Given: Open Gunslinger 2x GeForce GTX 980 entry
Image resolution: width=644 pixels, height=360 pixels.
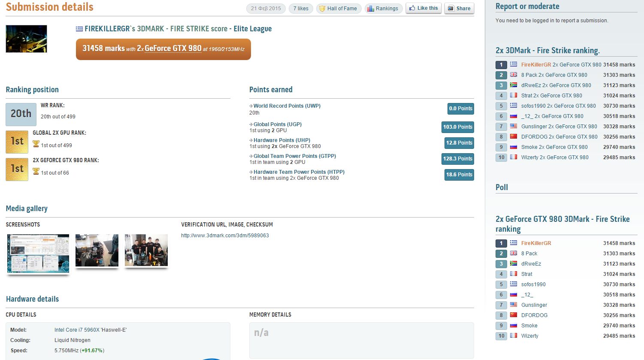Looking at the screenshot, I should [x=559, y=127].
